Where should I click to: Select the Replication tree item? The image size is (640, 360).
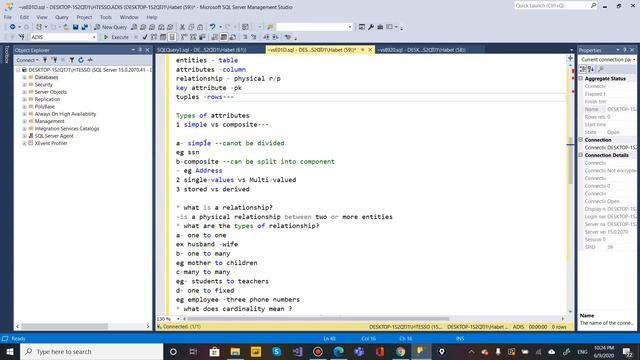(x=47, y=99)
